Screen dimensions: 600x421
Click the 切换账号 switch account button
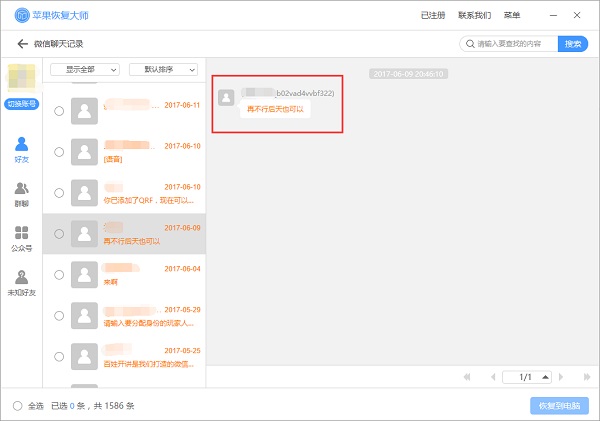click(21, 104)
